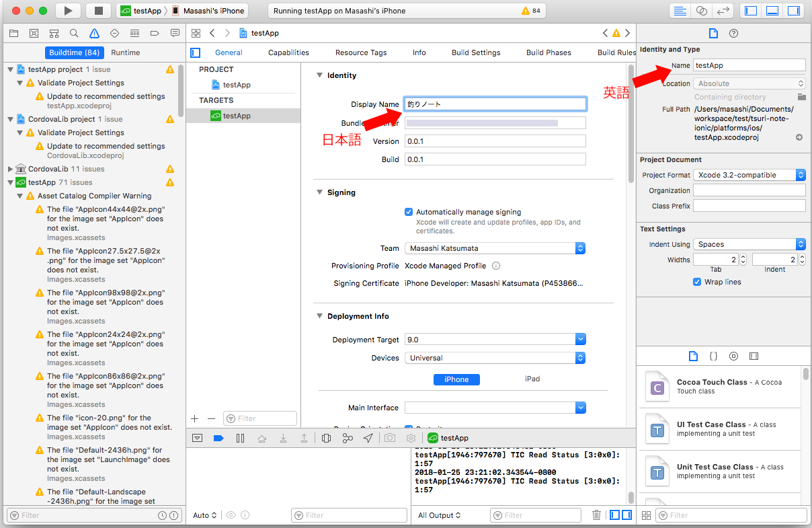
Task: Toggle breakpoints activation in debug bar
Action: [x=218, y=438]
